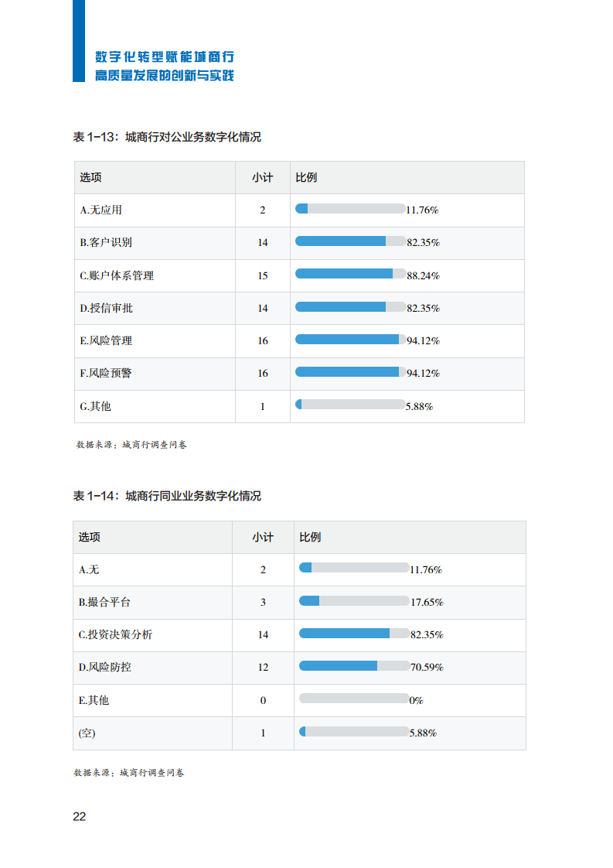Select the count 1 in G.其他 row

click(263, 406)
